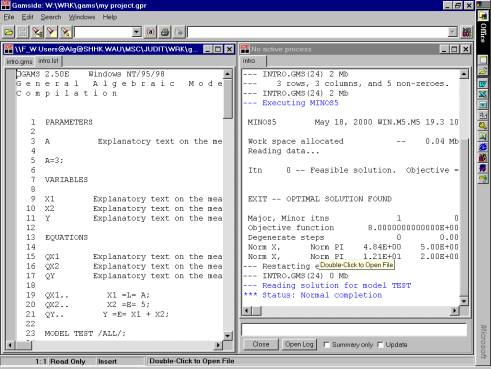Click listing line 7 'VARIABLES'
The height and width of the screenshot is (369, 491).
click(x=66, y=180)
